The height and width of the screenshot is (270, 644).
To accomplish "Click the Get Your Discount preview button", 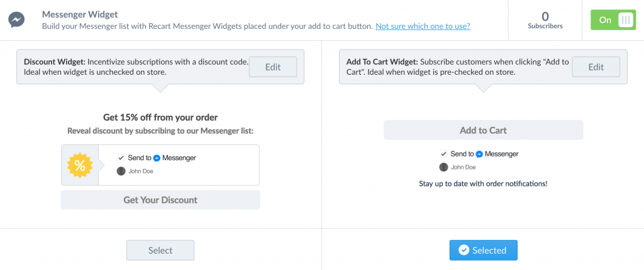I will click(x=160, y=200).
